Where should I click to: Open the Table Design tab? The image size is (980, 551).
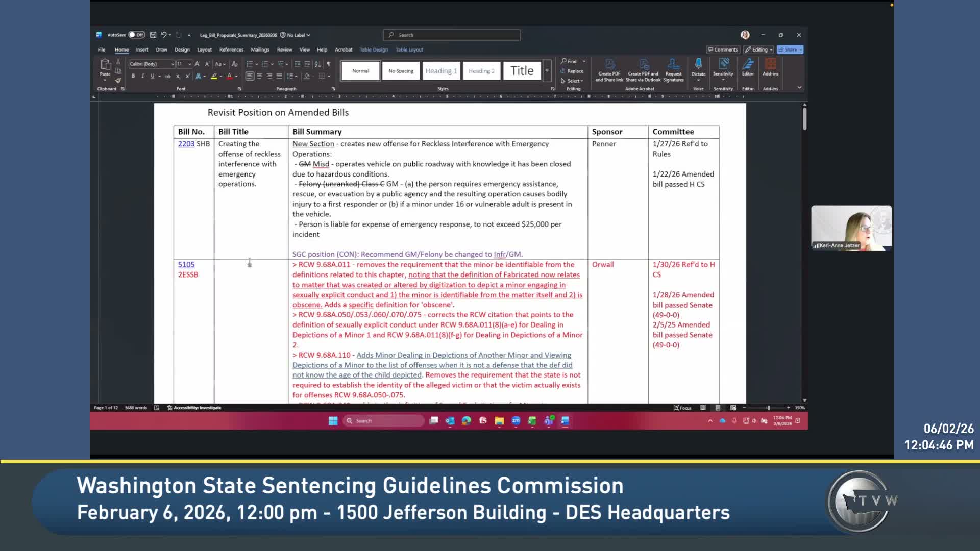tap(374, 49)
